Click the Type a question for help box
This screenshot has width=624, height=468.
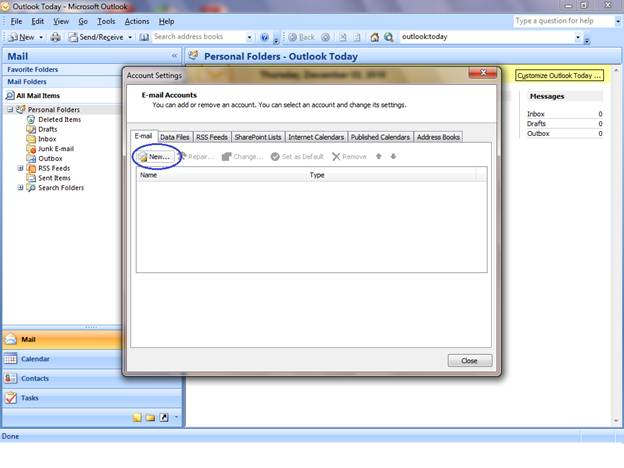564,21
